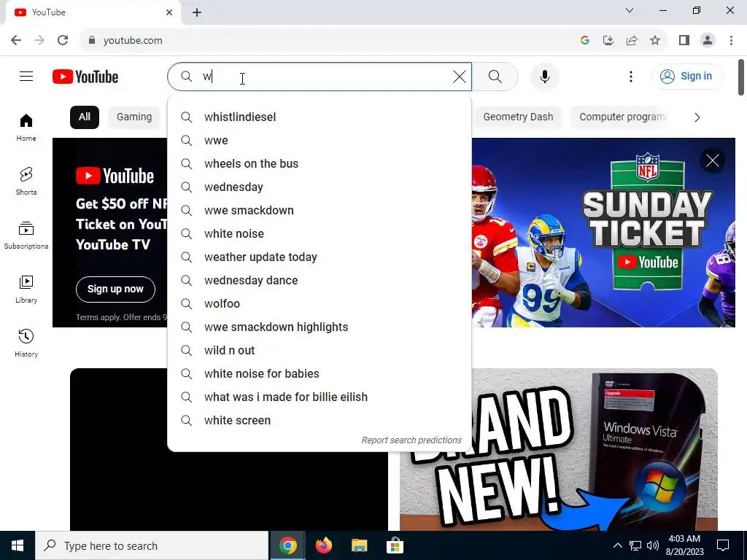Open Chrome's three-dot menu
Screen dimensions: 747x560
731,41
